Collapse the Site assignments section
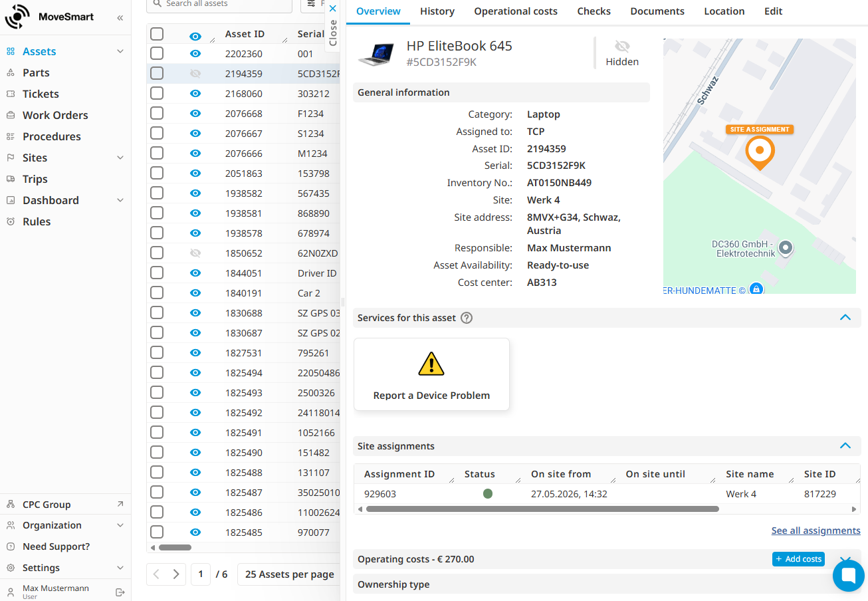This screenshot has height=601, width=868. tap(845, 446)
